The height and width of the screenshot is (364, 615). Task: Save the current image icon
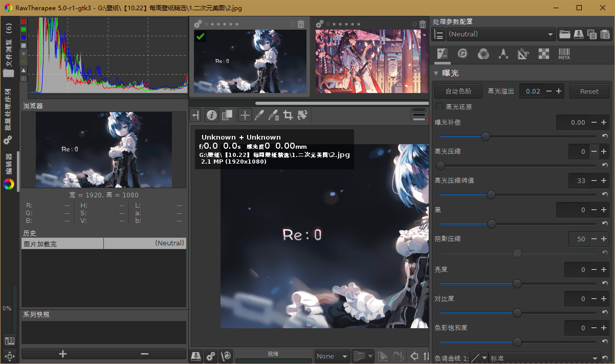196,356
